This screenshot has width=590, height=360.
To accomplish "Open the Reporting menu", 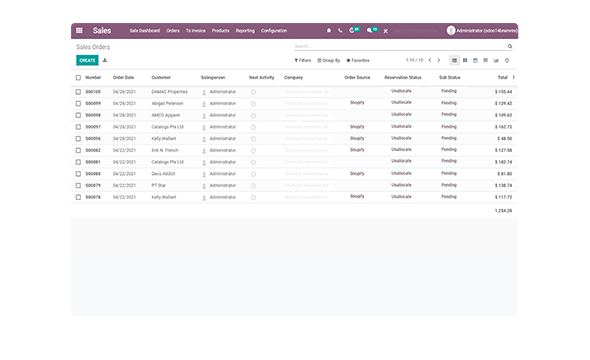I will [245, 30].
